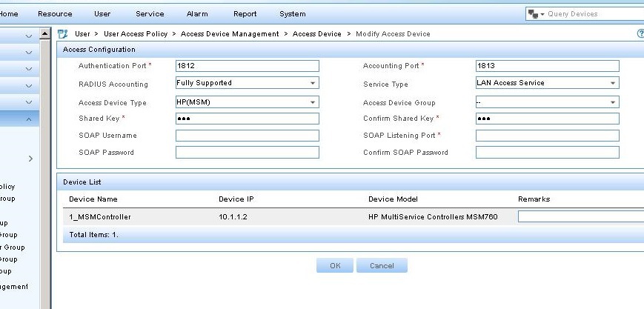The height and width of the screenshot is (309, 644).
Task: Select the Alarm menu
Action: [x=197, y=14]
